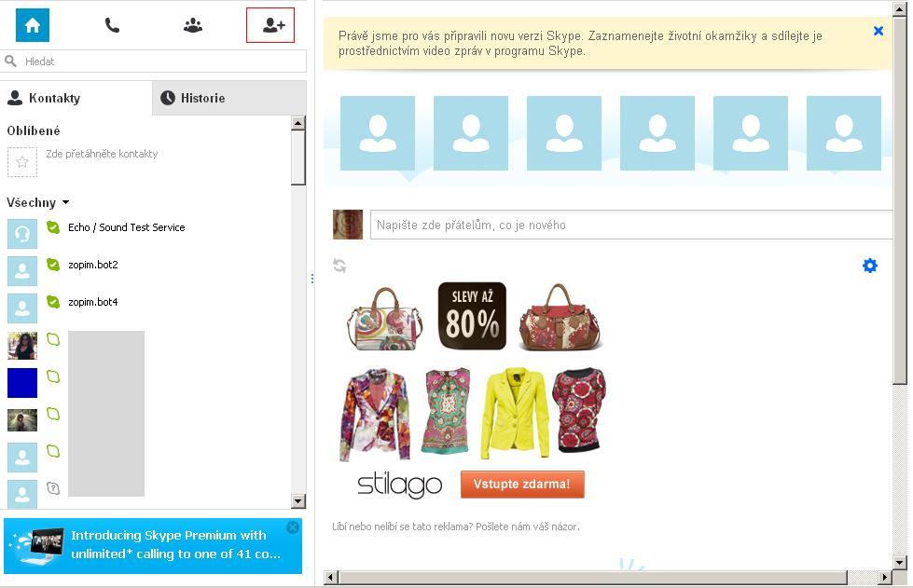Click the fourth contact tile on Home
The image size is (913, 588).
coord(657,133)
